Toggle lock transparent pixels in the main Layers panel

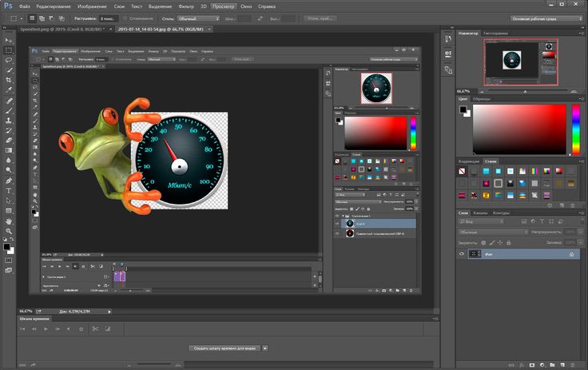coord(483,243)
